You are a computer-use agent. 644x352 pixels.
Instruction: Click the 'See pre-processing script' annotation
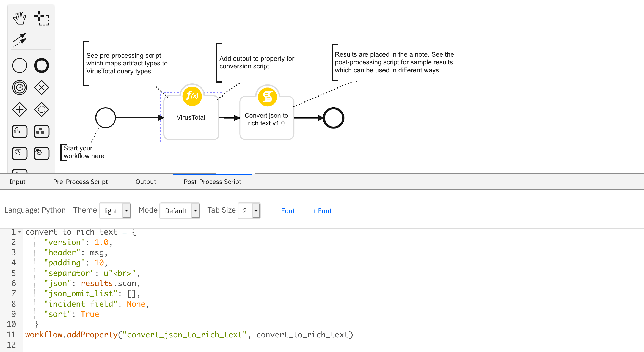pyautogui.click(x=127, y=64)
